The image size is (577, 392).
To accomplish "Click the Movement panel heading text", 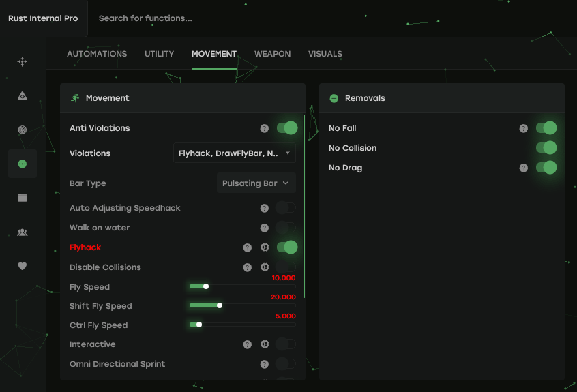I will point(108,98).
